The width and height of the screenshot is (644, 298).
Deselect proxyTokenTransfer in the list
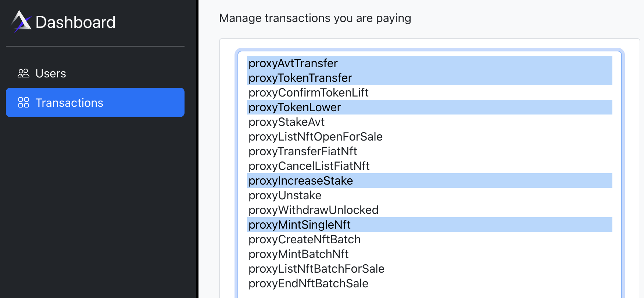coord(300,78)
